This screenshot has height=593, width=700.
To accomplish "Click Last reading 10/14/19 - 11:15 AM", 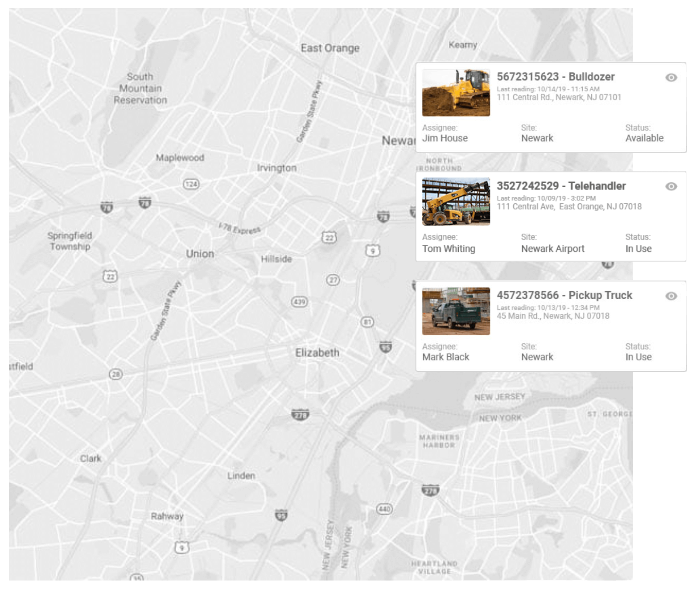I will click(548, 89).
